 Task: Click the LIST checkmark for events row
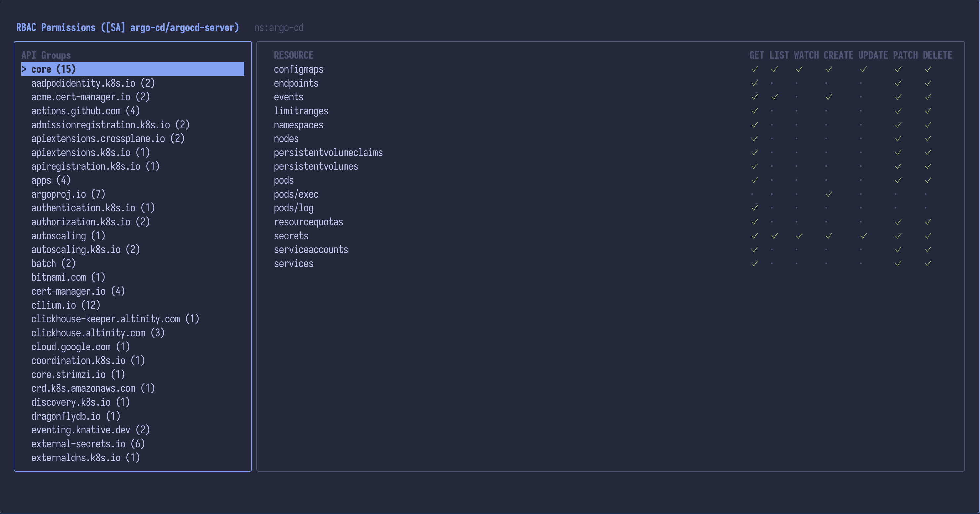click(774, 97)
